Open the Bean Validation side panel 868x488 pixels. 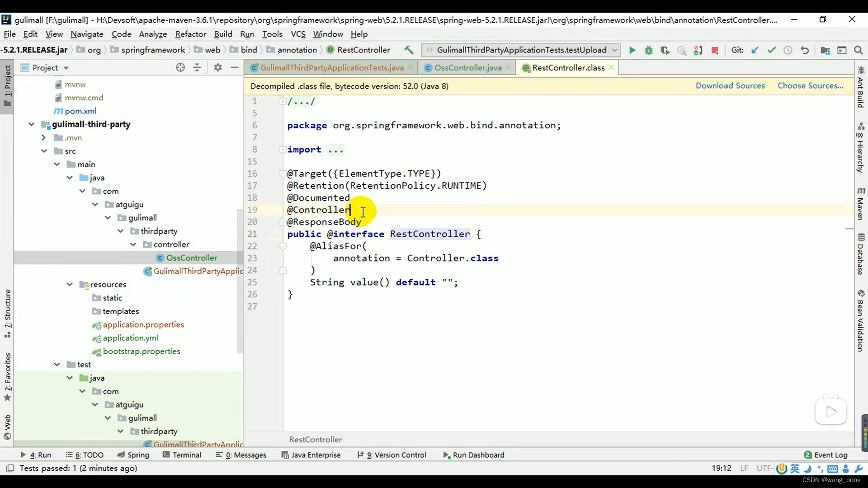pos(861,321)
